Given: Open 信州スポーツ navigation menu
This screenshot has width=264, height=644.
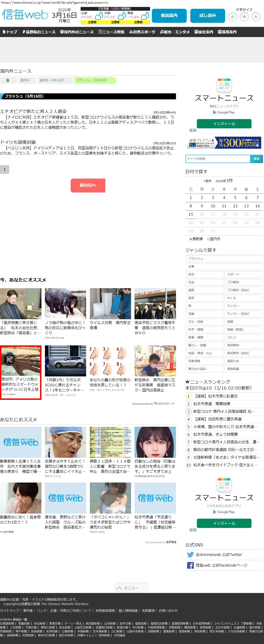Looking at the screenshot, I should (142, 32).
